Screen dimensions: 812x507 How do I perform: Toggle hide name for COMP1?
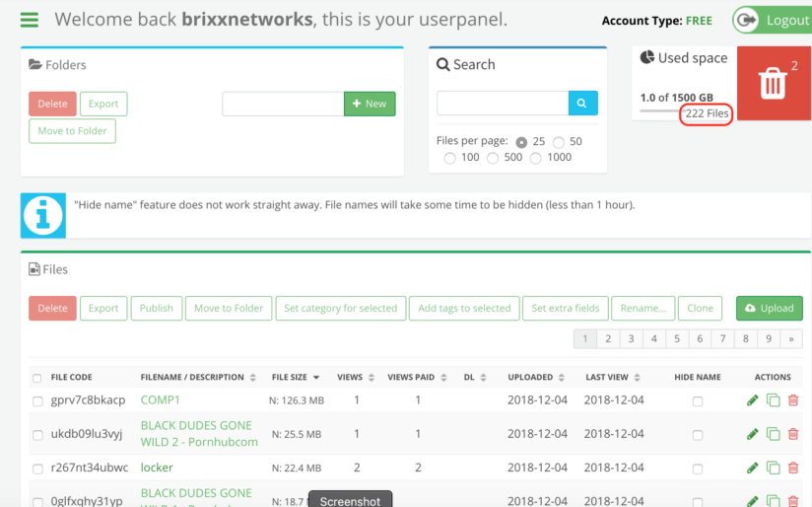[x=698, y=401]
